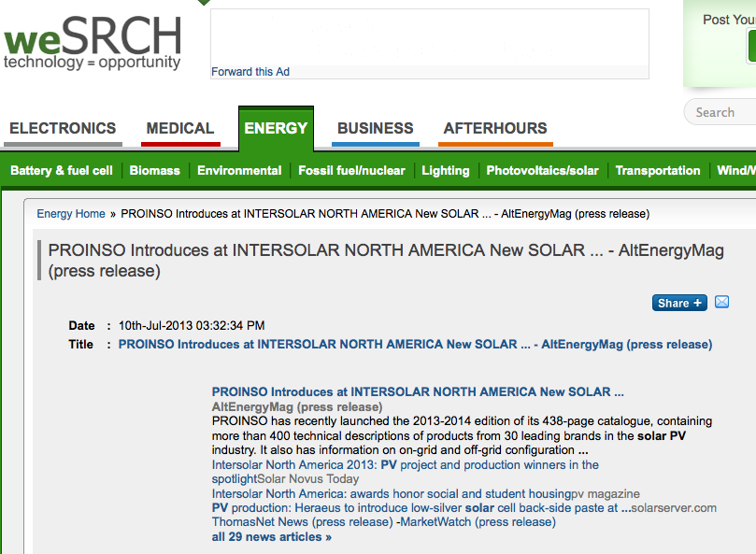This screenshot has width=756, height=554.
Task: Open the Medical tab
Action: (x=180, y=128)
